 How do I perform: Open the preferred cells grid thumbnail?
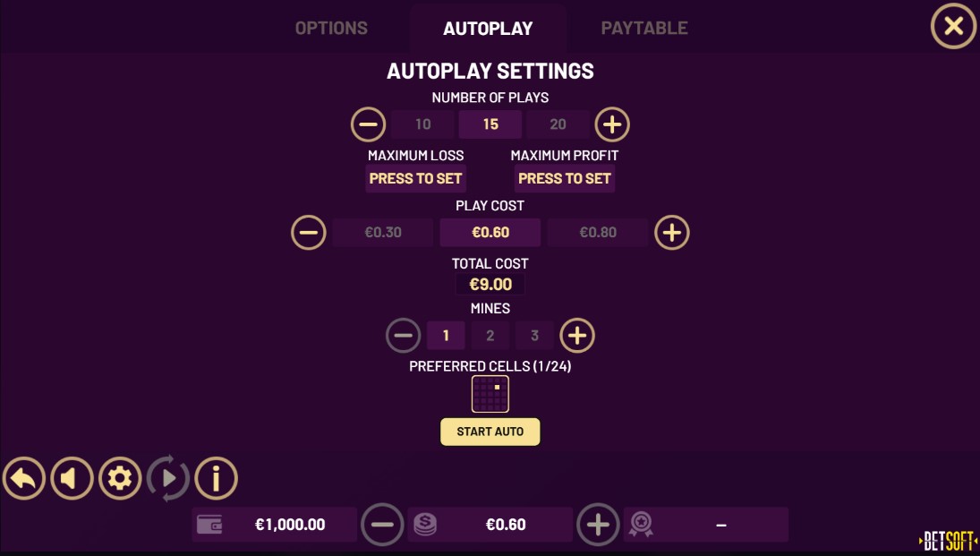click(x=490, y=394)
